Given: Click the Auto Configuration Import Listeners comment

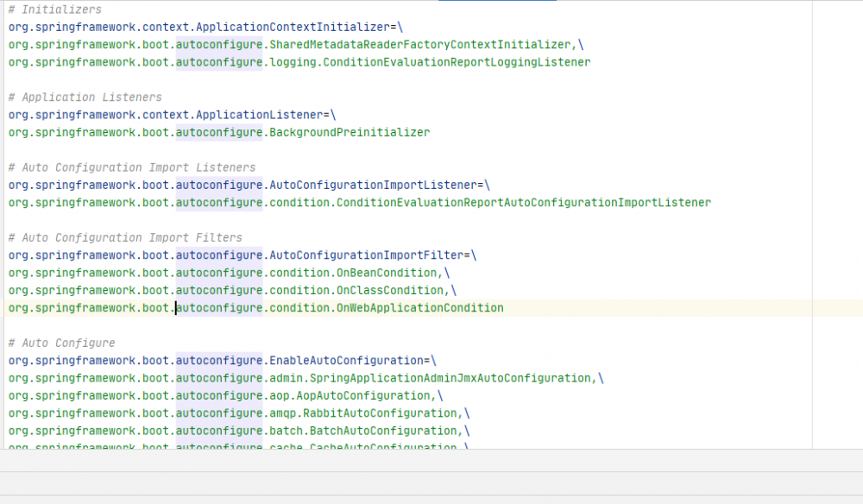Looking at the screenshot, I should (131, 167).
